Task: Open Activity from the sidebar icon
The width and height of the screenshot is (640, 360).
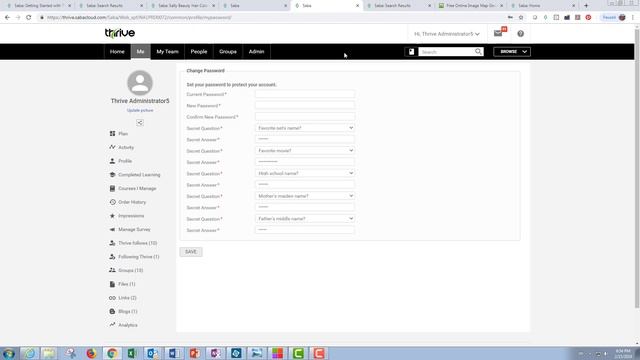Action: [112, 147]
